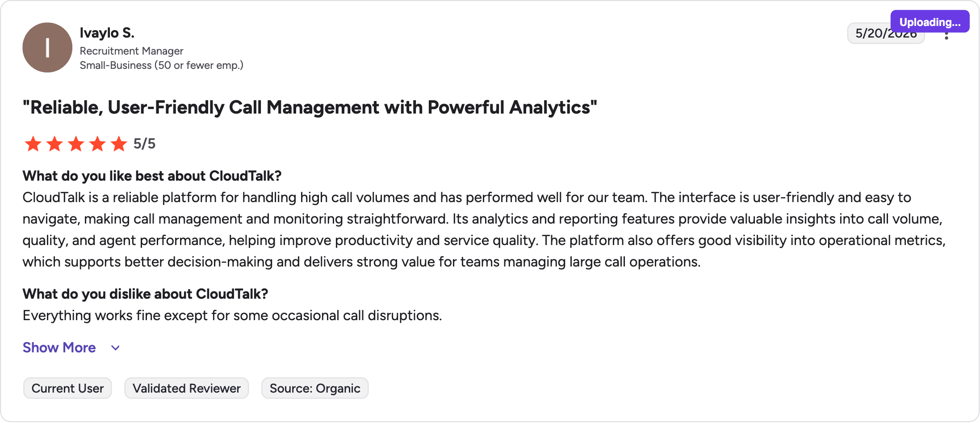Select the Validated Reviewer tag

click(x=187, y=388)
